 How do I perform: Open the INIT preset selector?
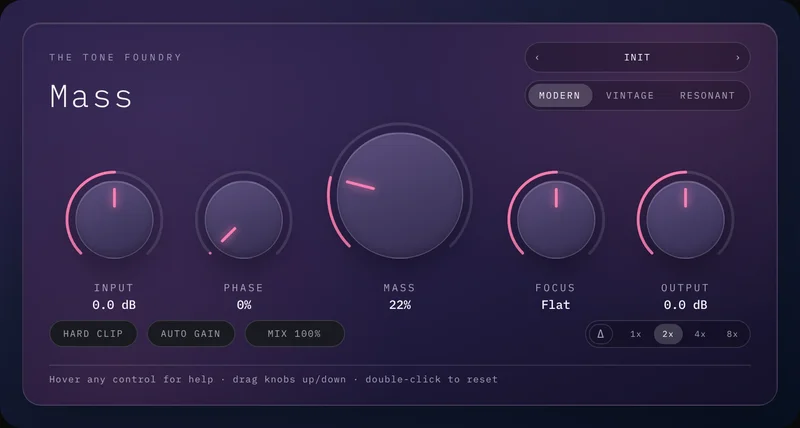point(637,58)
